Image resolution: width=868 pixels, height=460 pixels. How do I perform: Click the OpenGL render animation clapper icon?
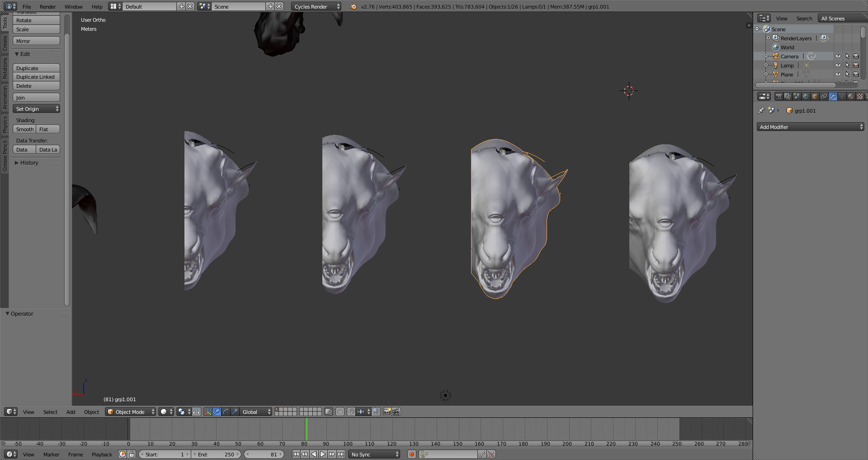[396, 412]
